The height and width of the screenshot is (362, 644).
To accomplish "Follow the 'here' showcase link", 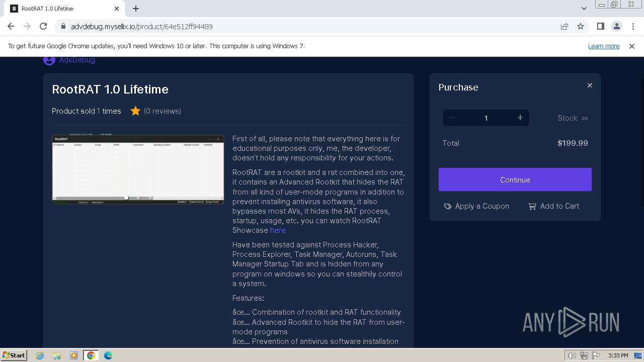I will (278, 230).
